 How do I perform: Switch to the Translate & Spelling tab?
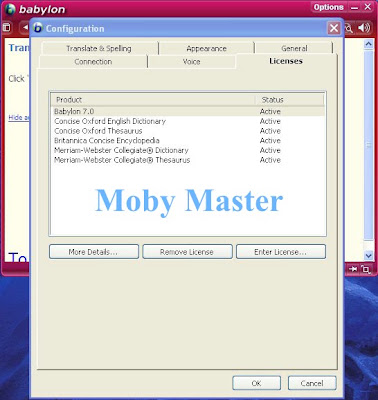click(x=99, y=48)
